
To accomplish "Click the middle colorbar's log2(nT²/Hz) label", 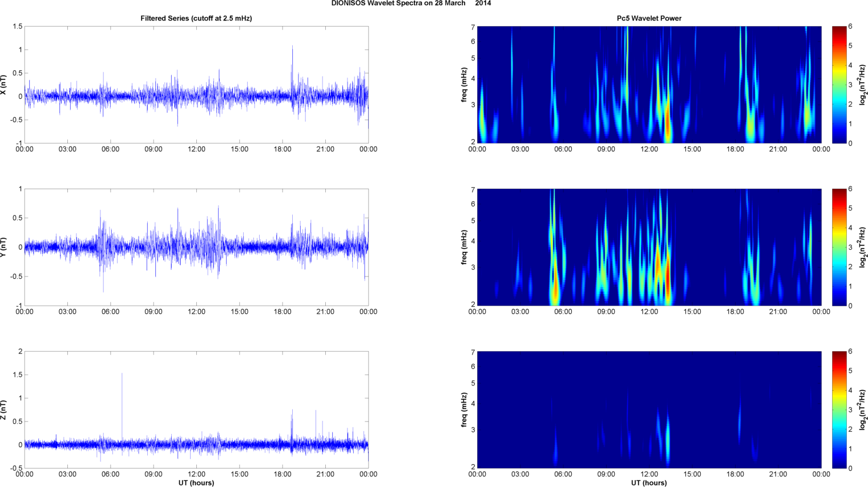I will 863,247.
